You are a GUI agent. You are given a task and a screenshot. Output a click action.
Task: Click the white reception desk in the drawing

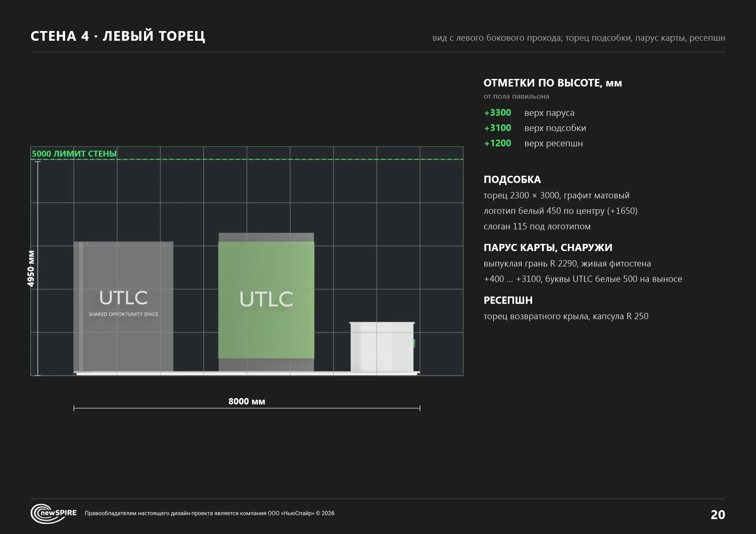(382, 347)
